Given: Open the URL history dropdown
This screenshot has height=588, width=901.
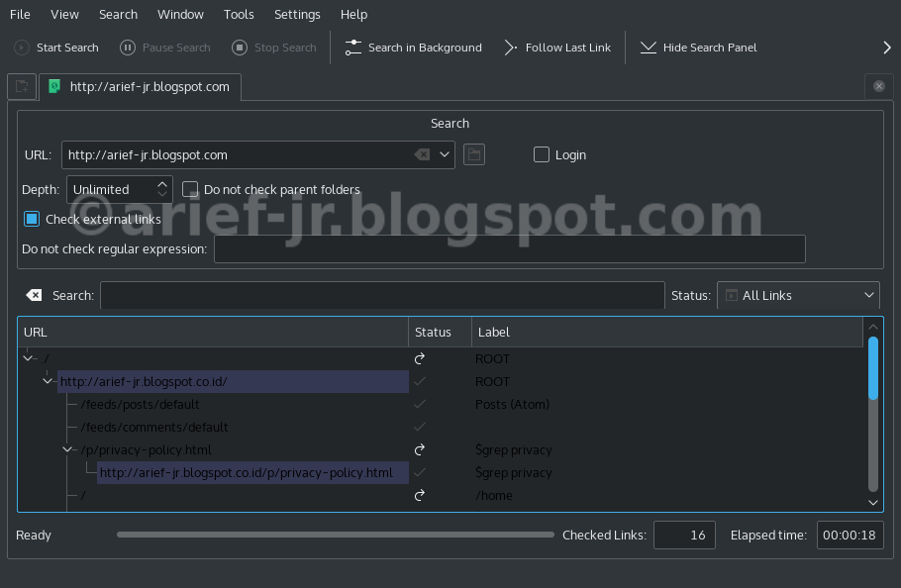Looking at the screenshot, I should [x=445, y=154].
